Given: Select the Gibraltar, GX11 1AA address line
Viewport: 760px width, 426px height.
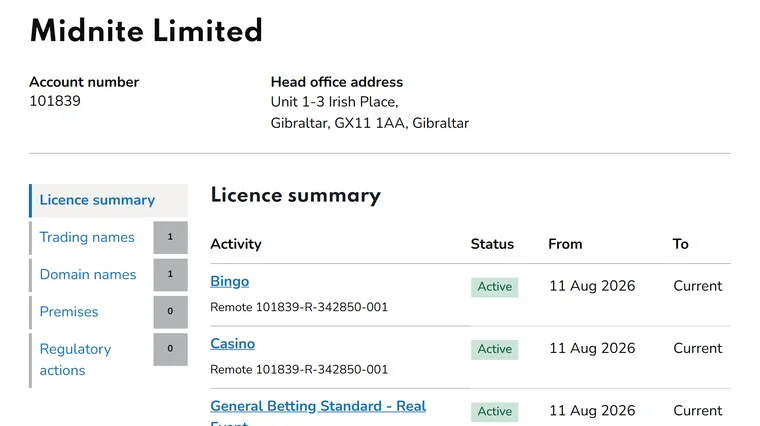Looking at the screenshot, I should pos(370,123).
